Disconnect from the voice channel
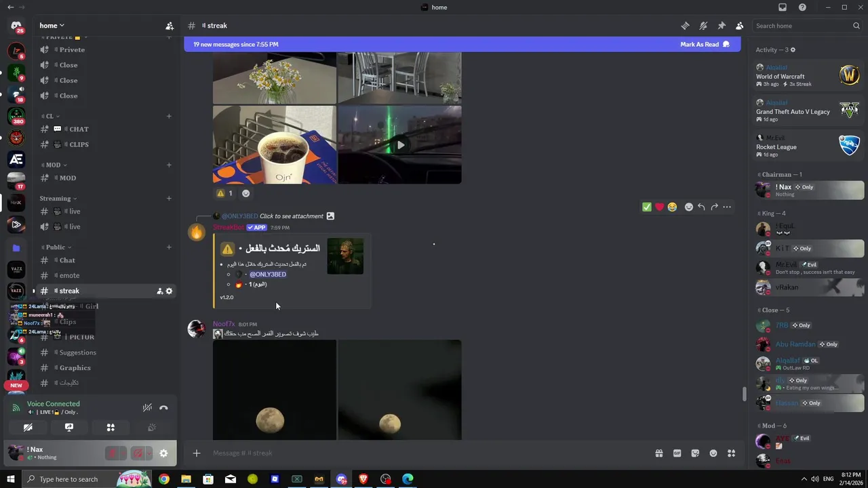The width and height of the screenshot is (868, 488). pyautogui.click(x=163, y=407)
